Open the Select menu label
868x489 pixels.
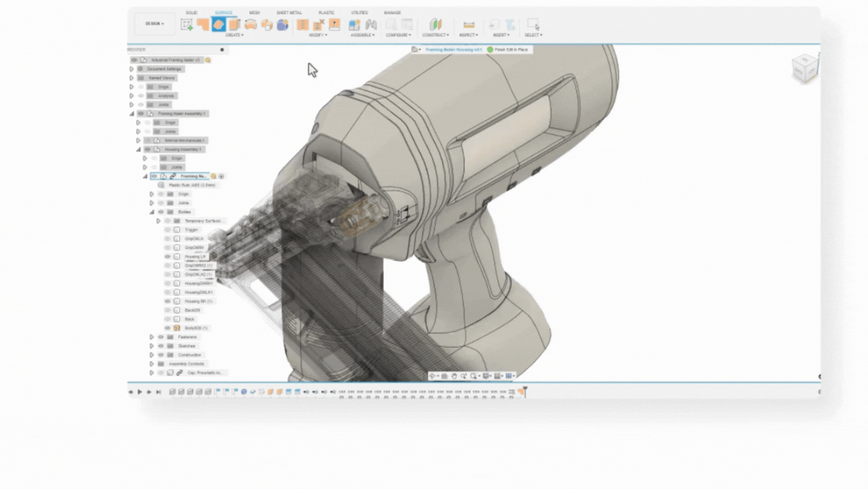click(533, 35)
